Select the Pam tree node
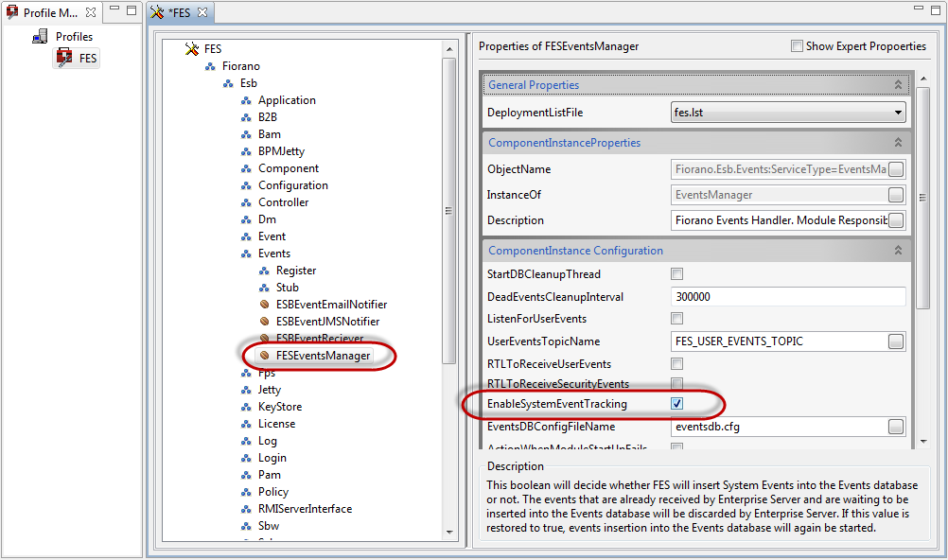948x560 pixels. [269, 475]
